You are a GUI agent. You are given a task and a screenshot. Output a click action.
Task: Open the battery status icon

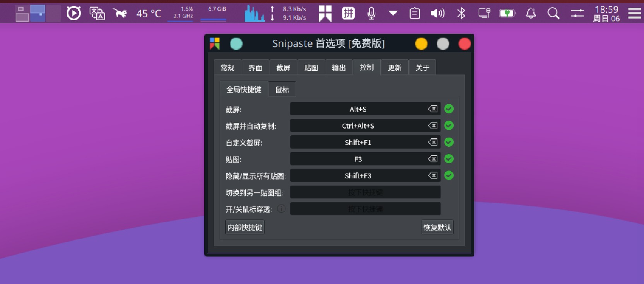507,14
